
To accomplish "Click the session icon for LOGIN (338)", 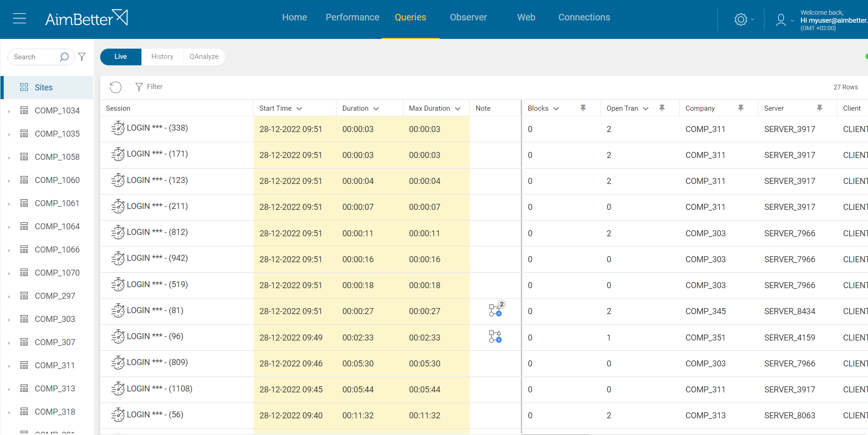I will click(118, 128).
